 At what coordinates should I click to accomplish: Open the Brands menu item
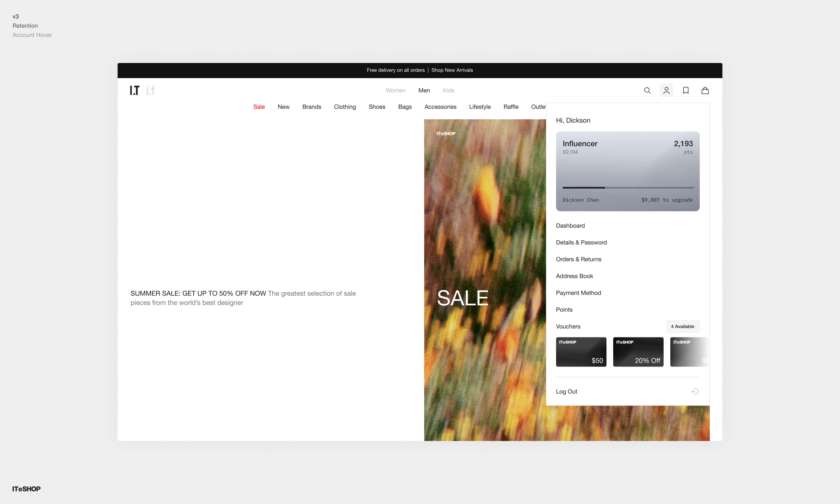(311, 107)
